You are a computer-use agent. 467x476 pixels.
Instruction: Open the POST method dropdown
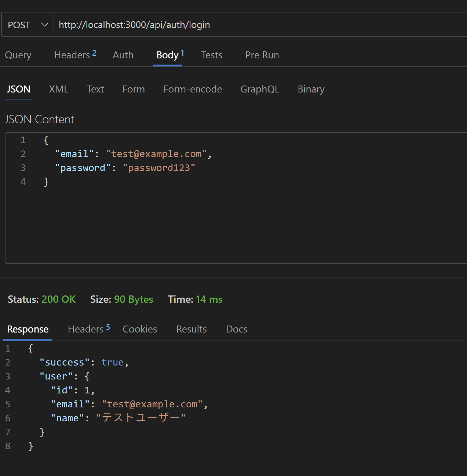pos(28,25)
